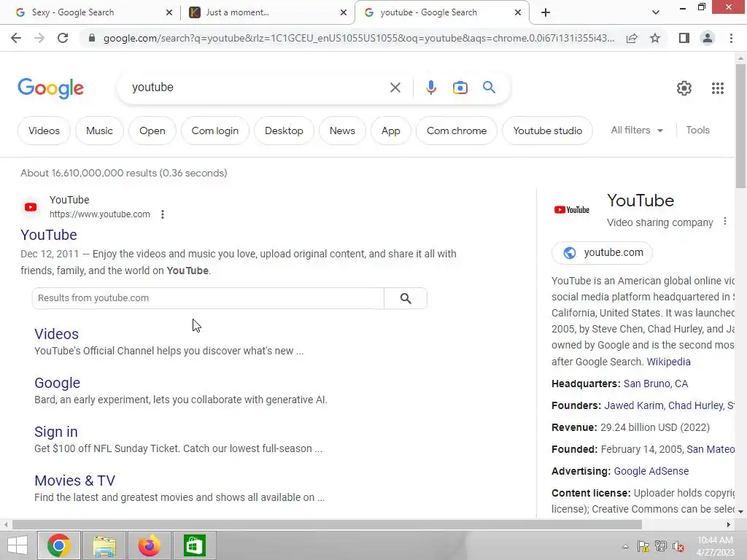Open the Chrome profile avatar icon

pos(708,38)
